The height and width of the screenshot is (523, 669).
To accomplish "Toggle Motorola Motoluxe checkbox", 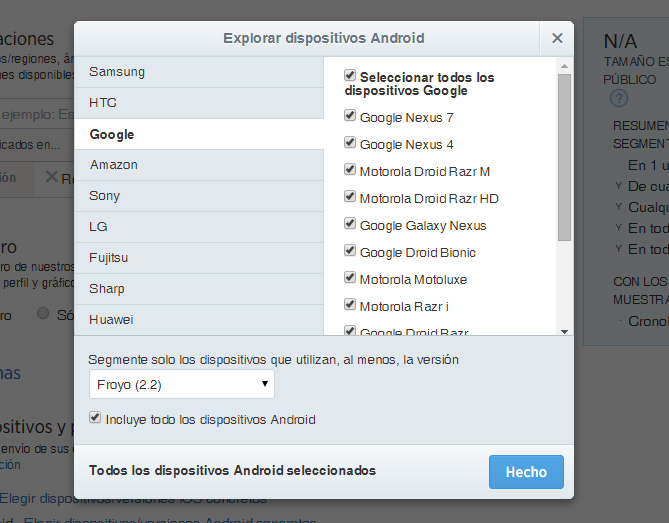I will pyautogui.click(x=350, y=277).
